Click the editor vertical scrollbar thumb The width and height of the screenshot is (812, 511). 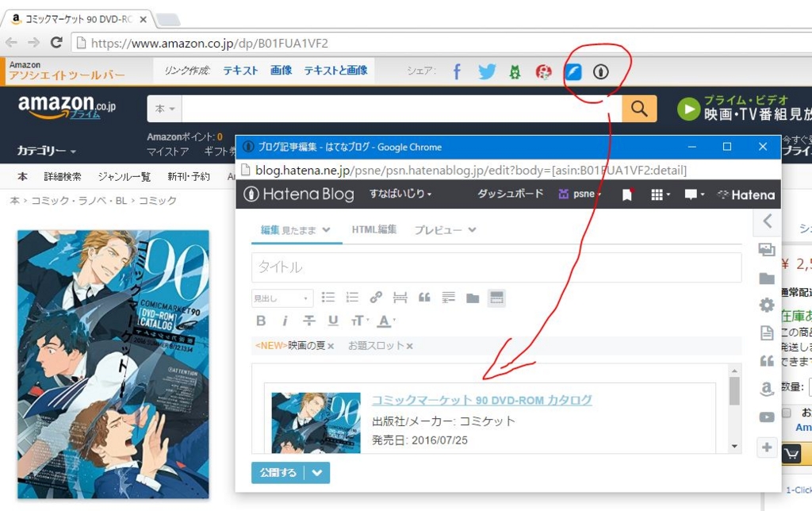(x=733, y=390)
